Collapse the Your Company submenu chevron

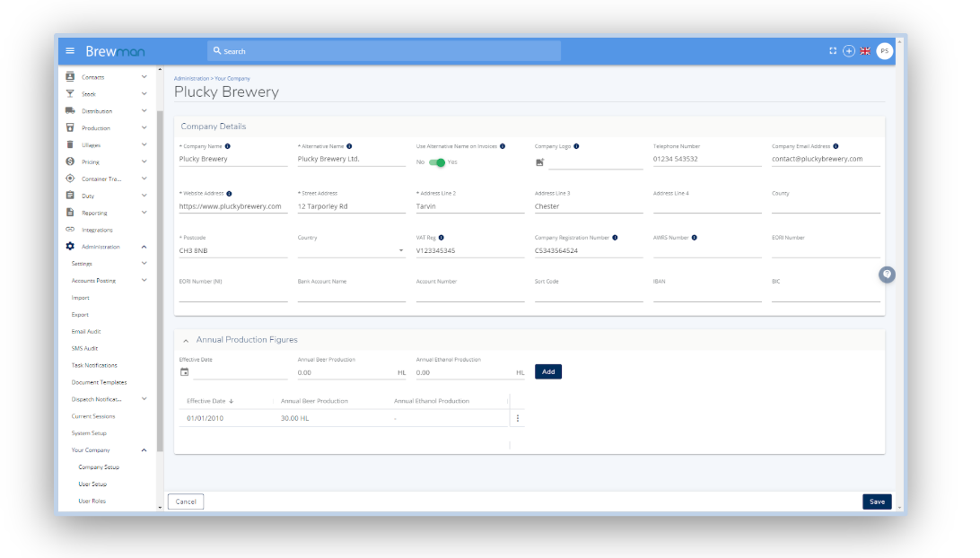[144, 450]
